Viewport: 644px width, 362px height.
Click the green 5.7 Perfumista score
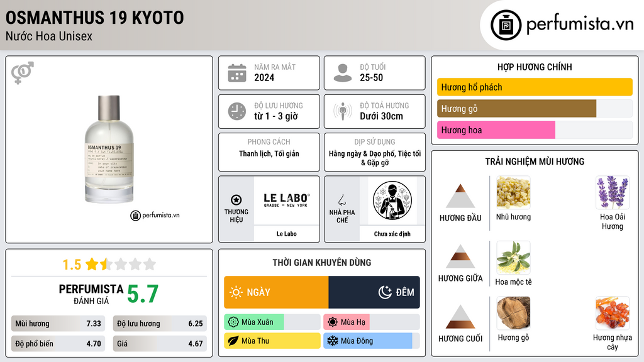tap(143, 294)
